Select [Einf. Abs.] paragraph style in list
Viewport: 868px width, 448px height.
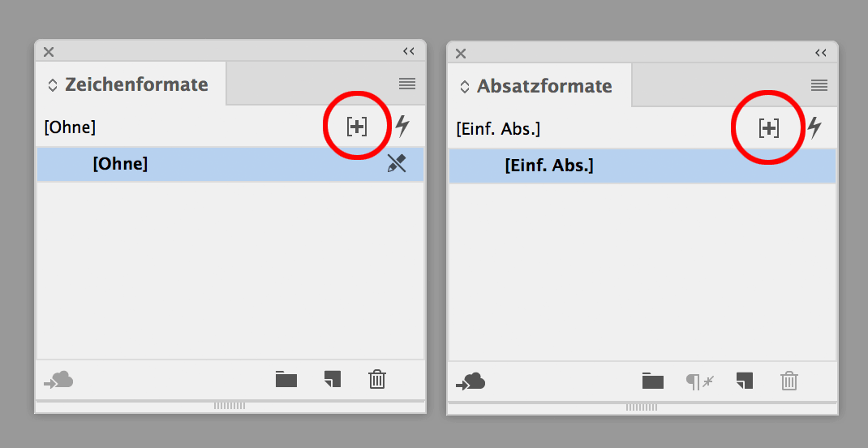click(549, 166)
